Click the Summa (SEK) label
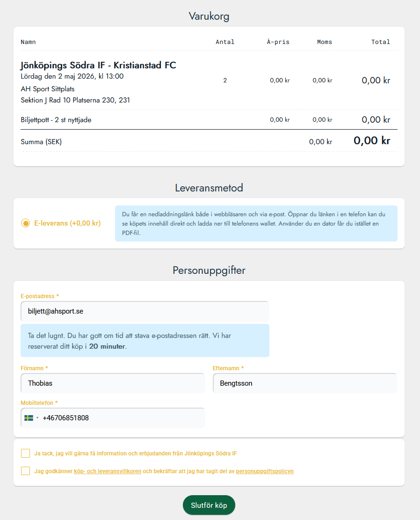This screenshot has width=420, height=520. coord(41,142)
